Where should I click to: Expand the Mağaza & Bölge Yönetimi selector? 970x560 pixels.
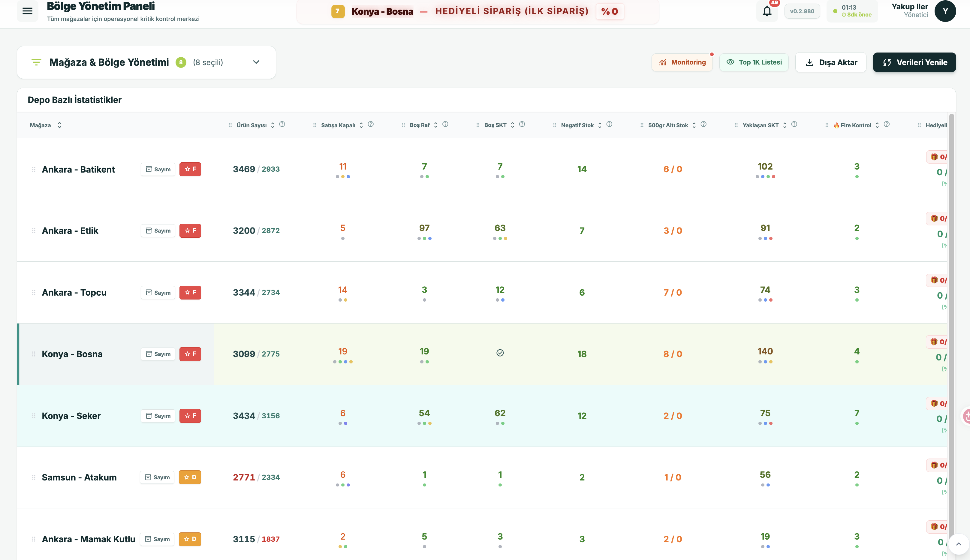(256, 62)
